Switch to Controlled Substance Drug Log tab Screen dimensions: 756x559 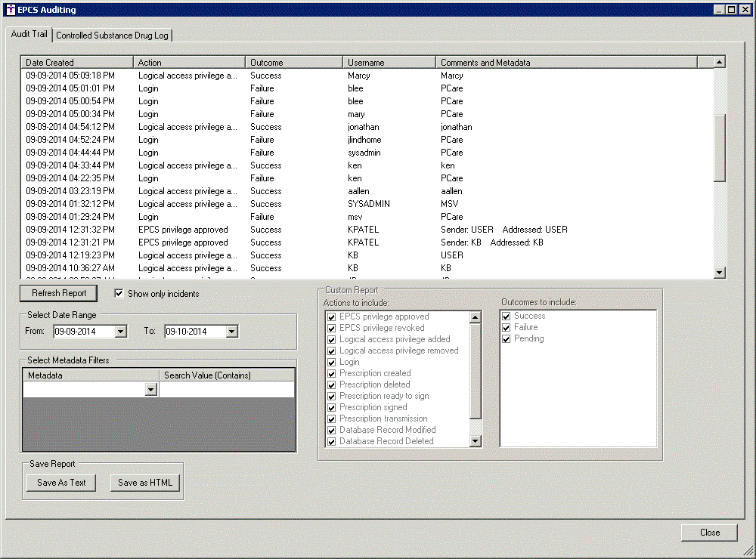[x=113, y=36]
